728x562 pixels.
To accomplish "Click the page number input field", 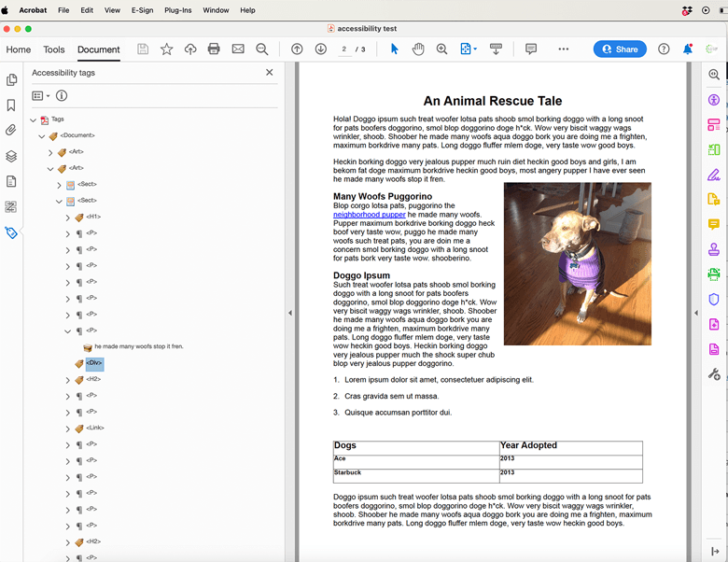I will [x=343, y=49].
